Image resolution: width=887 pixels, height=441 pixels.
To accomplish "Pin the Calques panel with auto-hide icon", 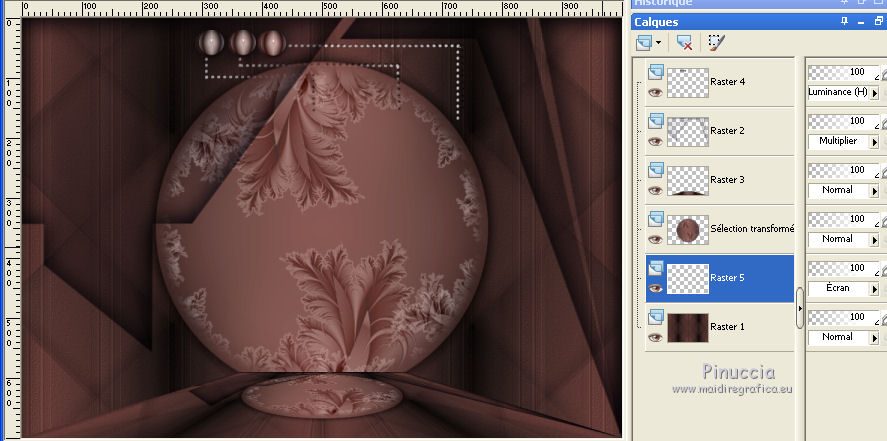I will click(x=845, y=21).
